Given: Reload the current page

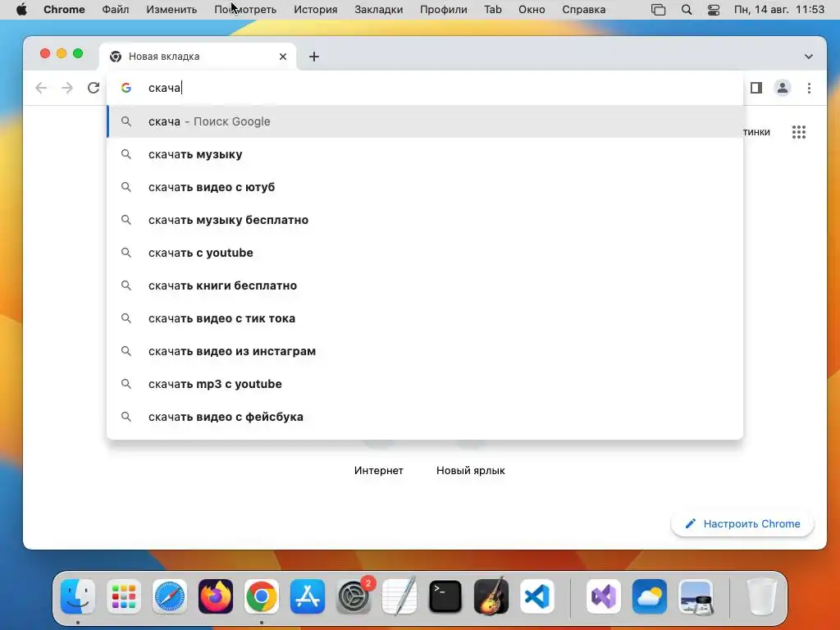Looking at the screenshot, I should (x=94, y=88).
